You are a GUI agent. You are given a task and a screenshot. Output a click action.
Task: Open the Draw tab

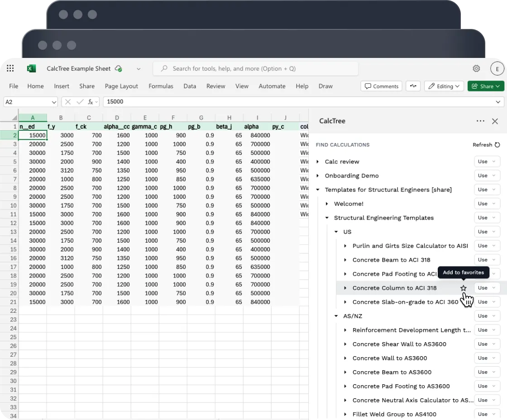point(325,86)
